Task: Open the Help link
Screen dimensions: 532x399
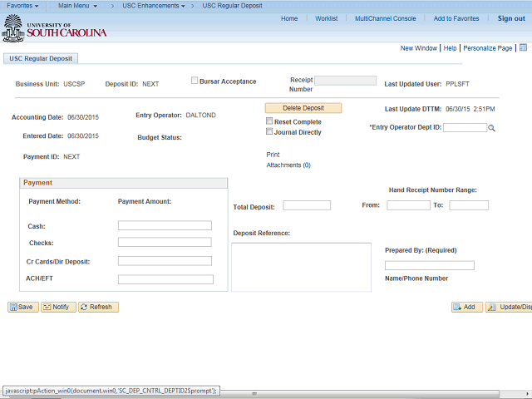Action: pos(451,48)
